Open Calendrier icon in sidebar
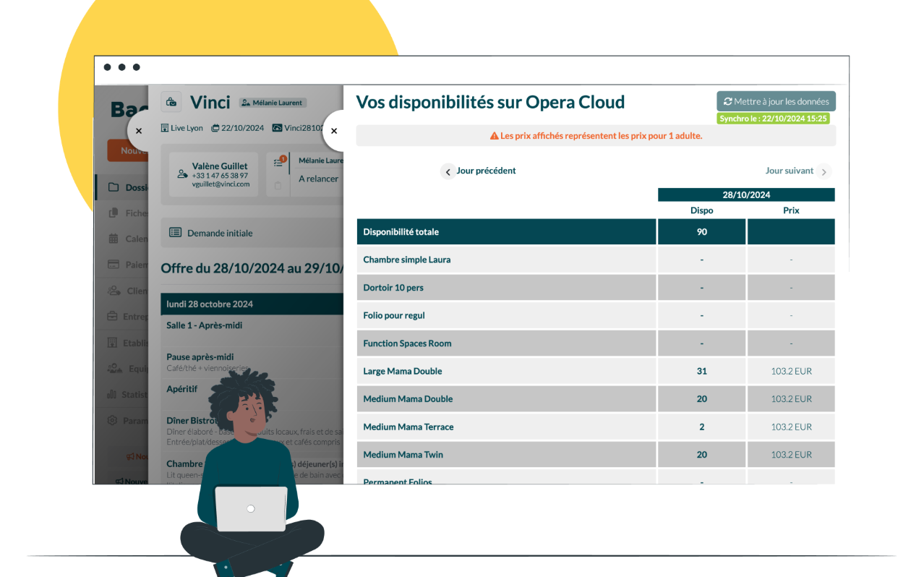The image size is (924, 577). point(114,239)
